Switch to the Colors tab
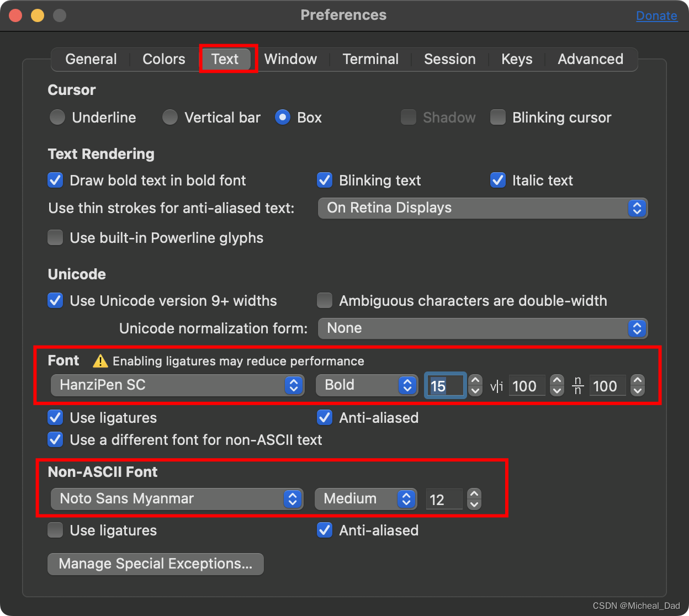The width and height of the screenshot is (689, 616). pos(163,59)
